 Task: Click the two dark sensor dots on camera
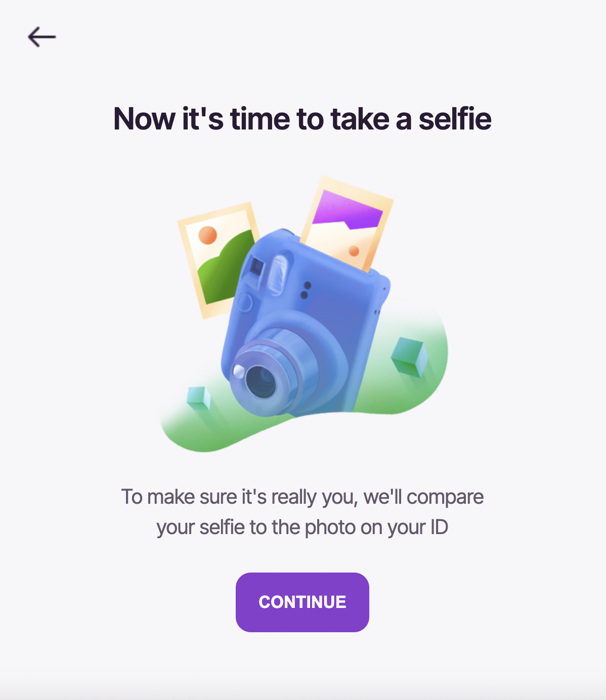point(305,290)
